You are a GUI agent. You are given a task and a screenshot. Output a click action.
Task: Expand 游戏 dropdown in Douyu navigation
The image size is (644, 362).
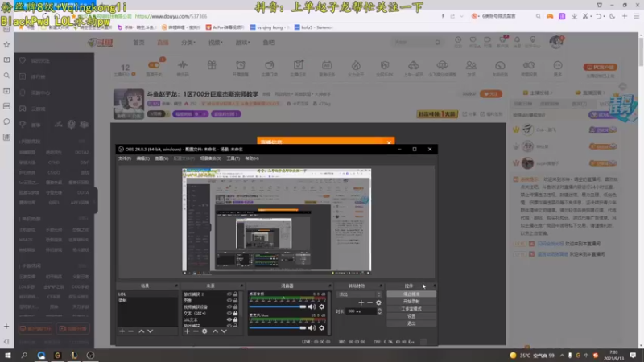coord(242,43)
